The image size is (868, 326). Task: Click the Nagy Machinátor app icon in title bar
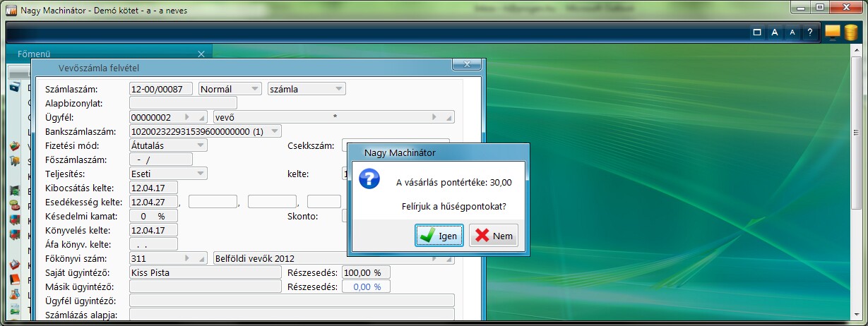(11, 9)
